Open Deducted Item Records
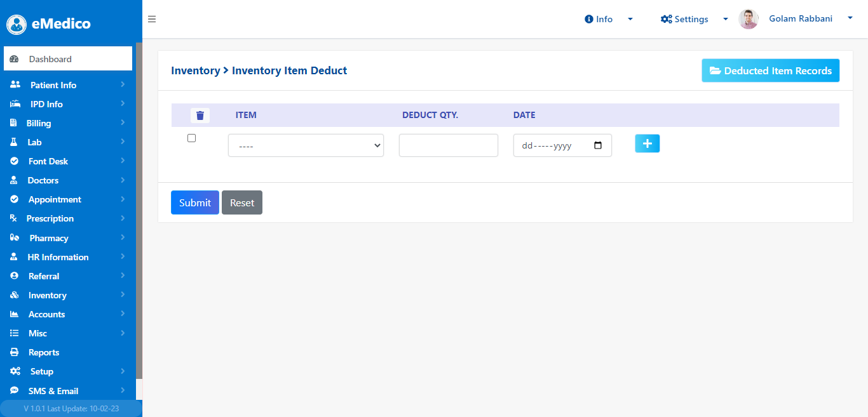Image resolution: width=868 pixels, height=417 pixels. point(770,70)
